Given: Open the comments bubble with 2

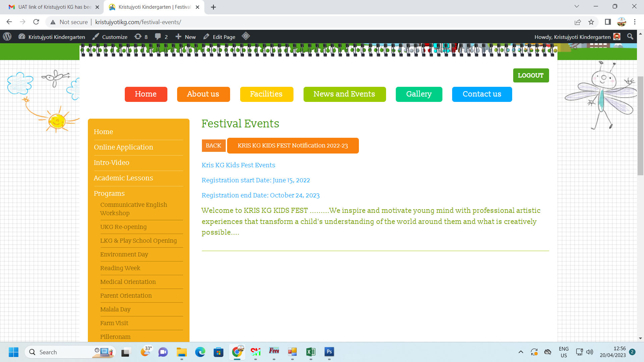Looking at the screenshot, I should 161,37.
